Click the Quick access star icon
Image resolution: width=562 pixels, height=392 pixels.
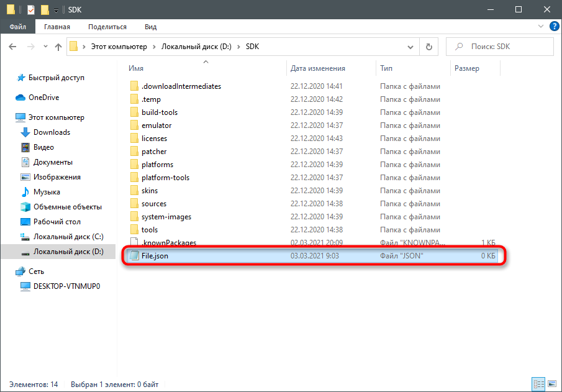(x=20, y=78)
